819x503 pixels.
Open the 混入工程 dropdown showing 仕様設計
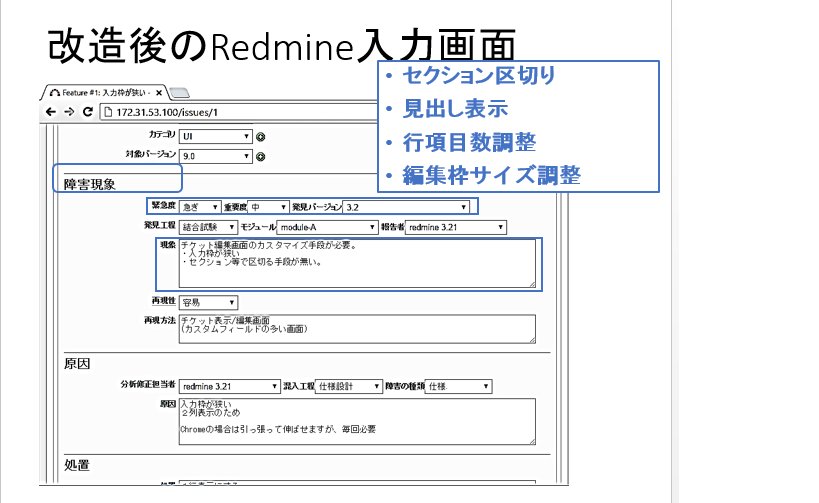[x=348, y=387]
